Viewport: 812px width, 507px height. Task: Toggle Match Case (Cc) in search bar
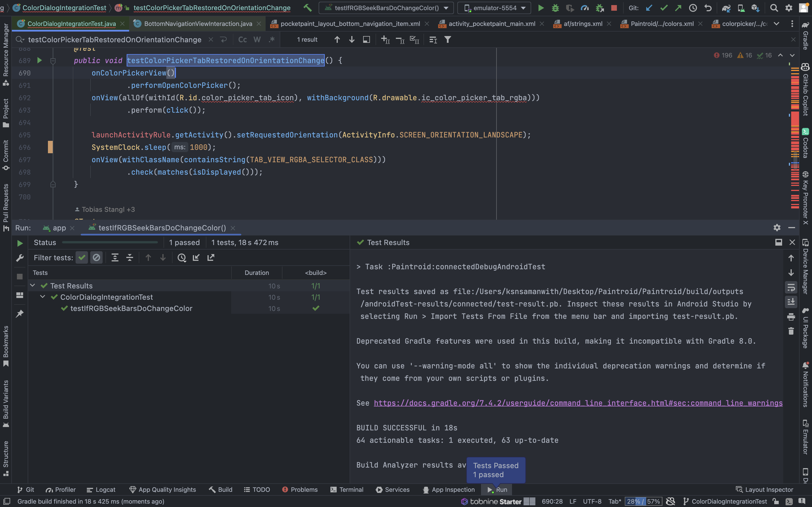coord(242,39)
